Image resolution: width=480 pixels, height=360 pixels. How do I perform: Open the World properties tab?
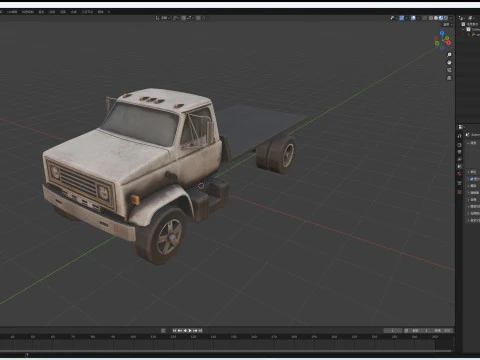(x=459, y=173)
